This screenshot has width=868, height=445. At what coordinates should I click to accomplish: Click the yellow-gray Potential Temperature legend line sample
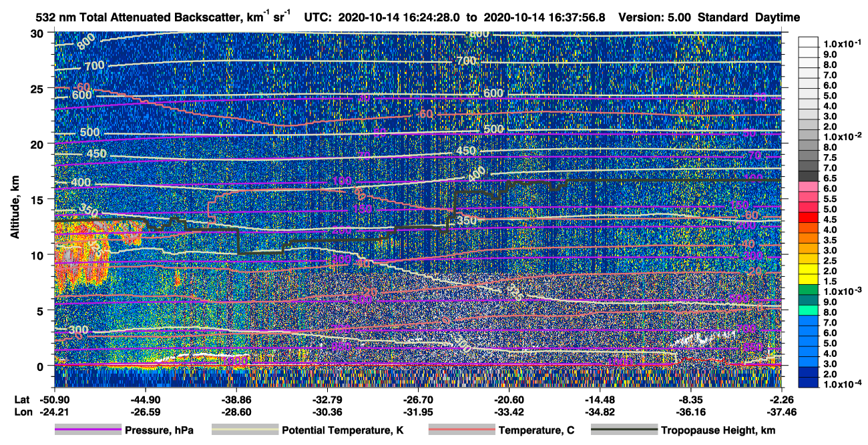click(244, 430)
